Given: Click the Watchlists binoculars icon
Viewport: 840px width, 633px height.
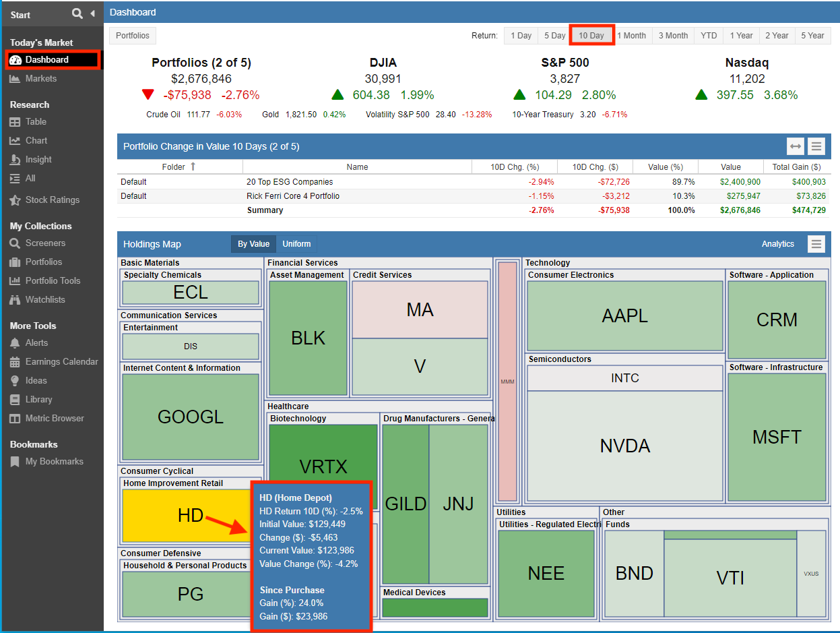Looking at the screenshot, I should pyautogui.click(x=15, y=300).
